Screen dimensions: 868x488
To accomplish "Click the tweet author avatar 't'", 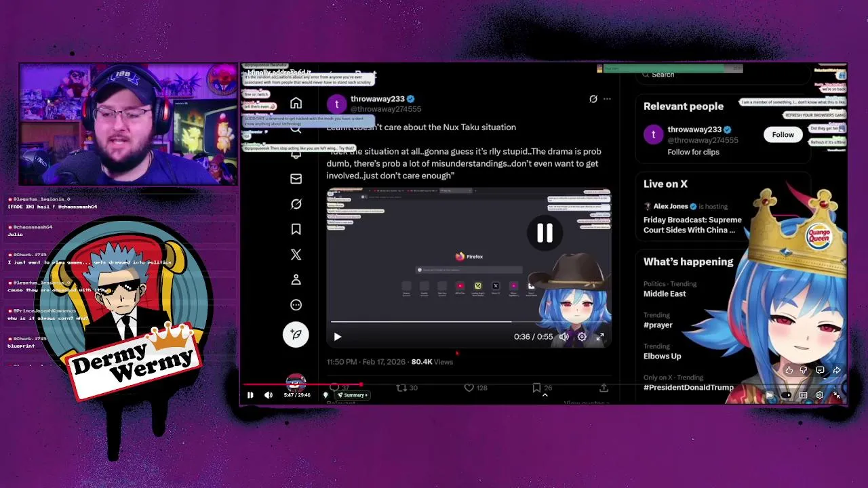I will click(x=337, y=104).
